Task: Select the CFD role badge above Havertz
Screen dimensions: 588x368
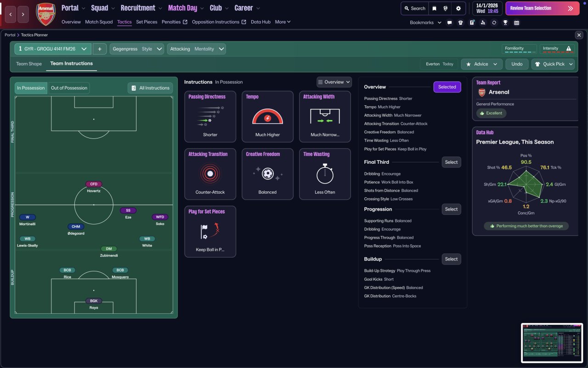Action: [94, 184]
